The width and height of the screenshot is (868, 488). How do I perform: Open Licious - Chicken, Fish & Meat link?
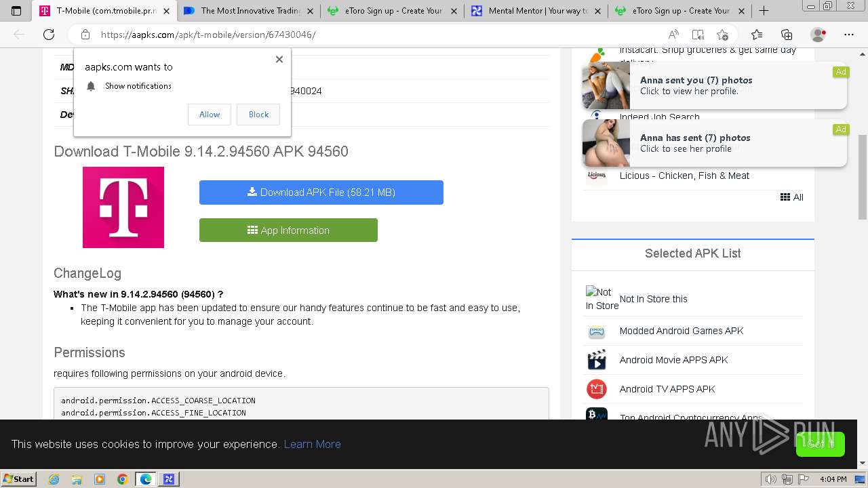tap(684, 176)
